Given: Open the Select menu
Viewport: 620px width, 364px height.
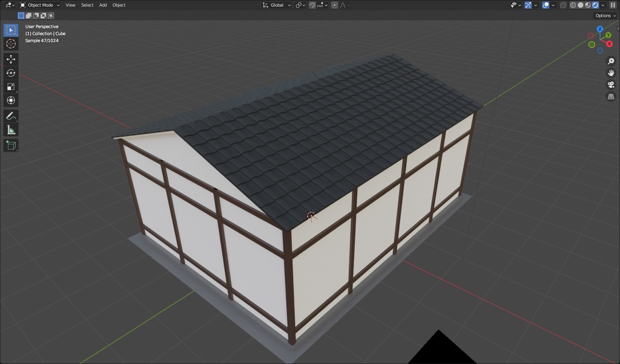Looking at the screenshot, I should point(87,5).
